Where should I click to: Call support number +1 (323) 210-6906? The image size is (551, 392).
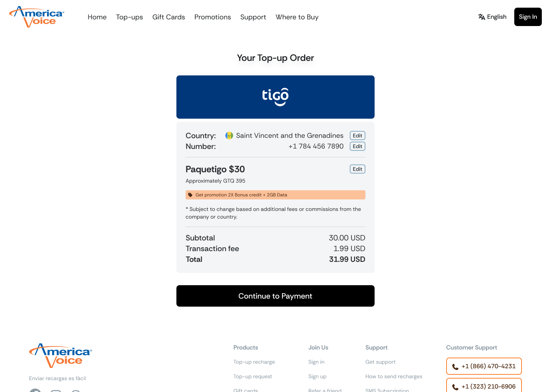[484, 385]
